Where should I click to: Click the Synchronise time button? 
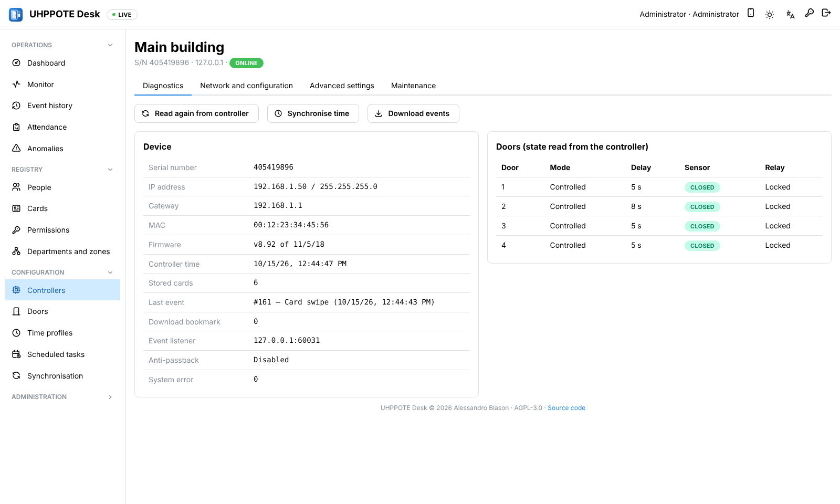(313, 113)
